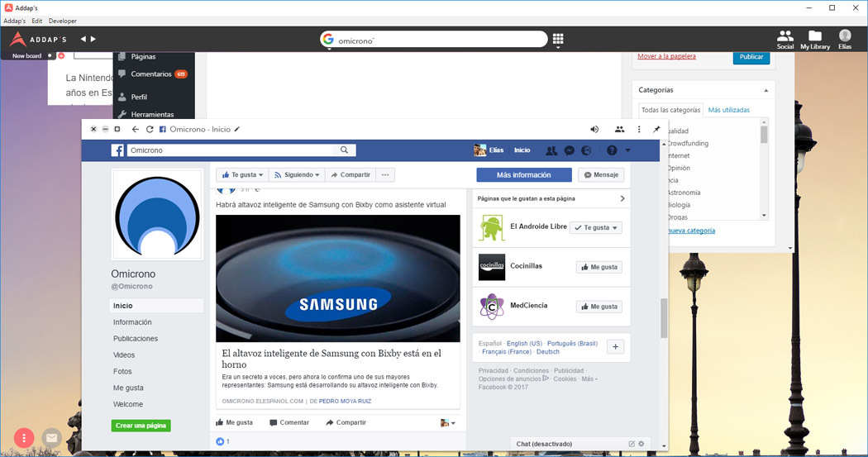
Task: Click the share people icon in floating window header
Action: coord(619,129)
